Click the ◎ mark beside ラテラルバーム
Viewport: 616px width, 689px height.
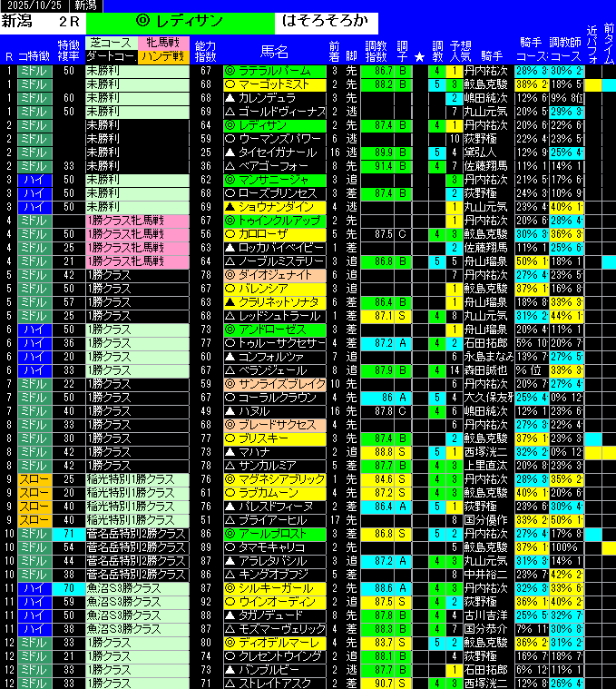pyautogui.click(x=230, y=70)
